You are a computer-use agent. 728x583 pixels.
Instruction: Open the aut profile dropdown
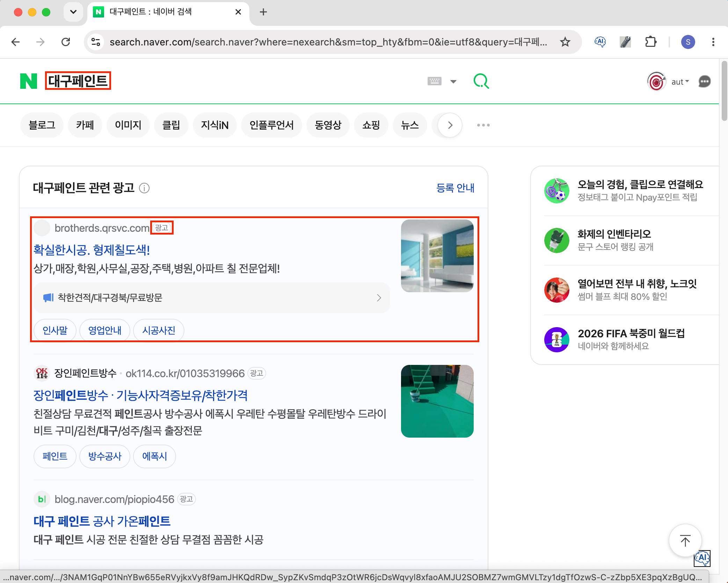[x=680, y=82]
